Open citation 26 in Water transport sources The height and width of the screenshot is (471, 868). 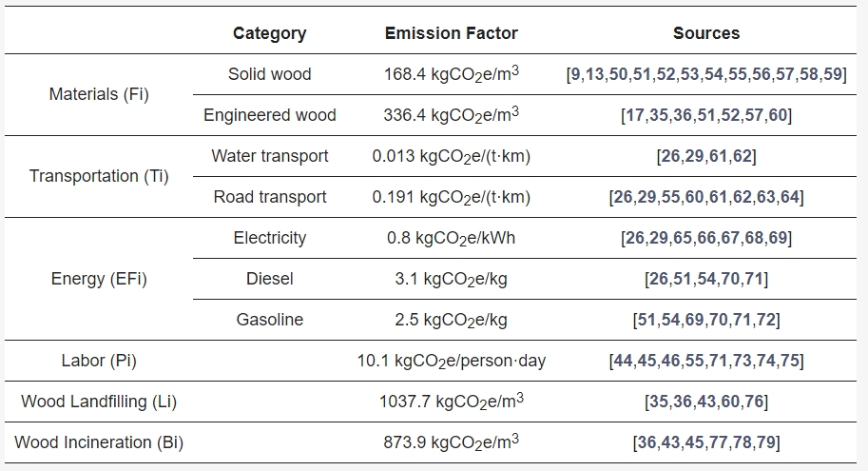pos(670,156)
